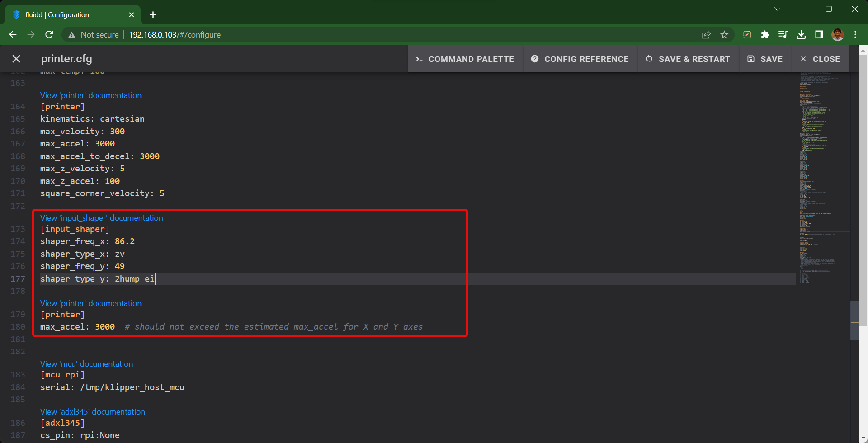
Task: Click the CLOSE button in editor toolbar
Action: point(820,59)
